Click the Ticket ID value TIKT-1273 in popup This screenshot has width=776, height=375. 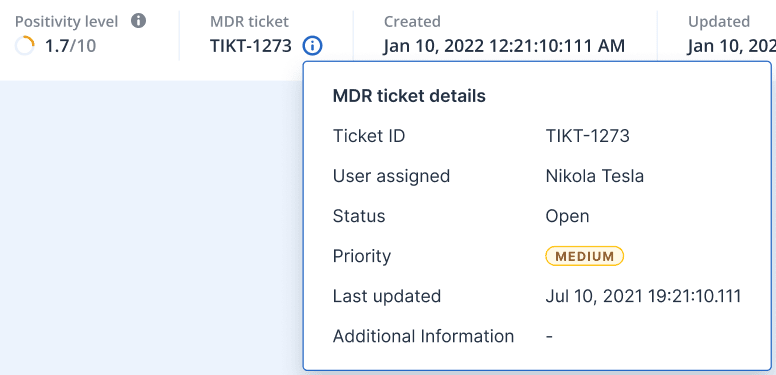(587, 136)
